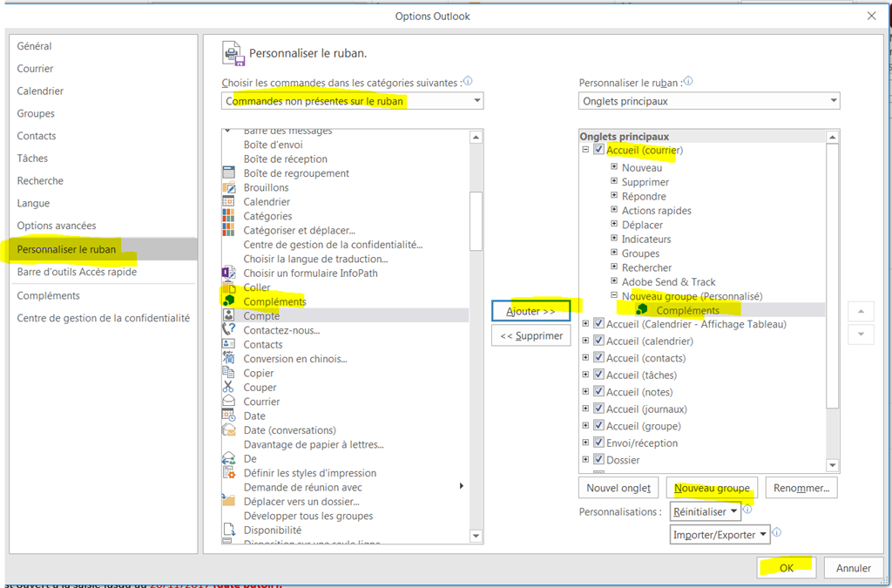Select Barre d'outils Accès rapide
892x588 pixels.
tap(103, 272)
